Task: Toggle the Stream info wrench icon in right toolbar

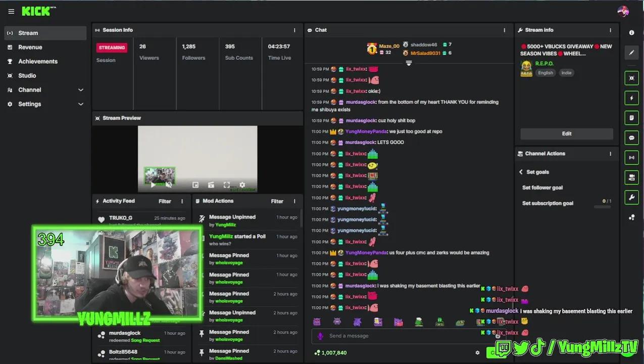Action: pos(631,197)
